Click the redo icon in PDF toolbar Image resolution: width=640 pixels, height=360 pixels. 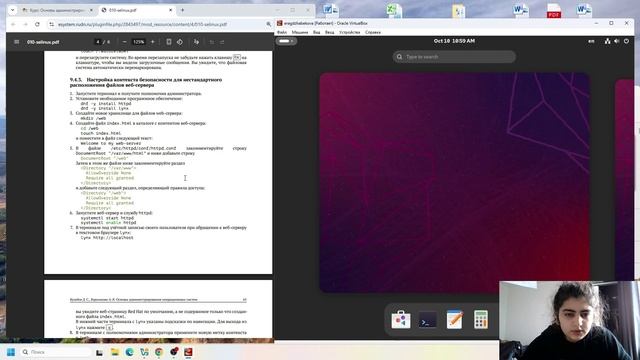pyautogui.click(x=222, y=42)
